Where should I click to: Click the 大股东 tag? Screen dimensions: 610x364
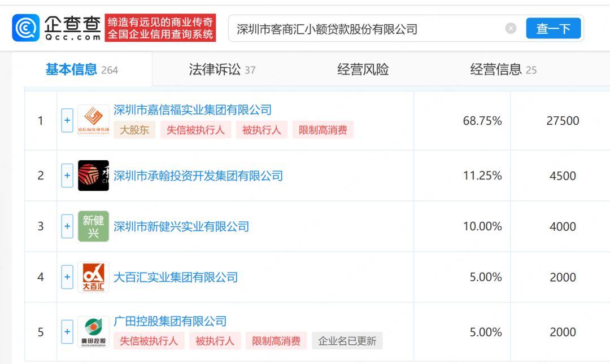[134, 130]
